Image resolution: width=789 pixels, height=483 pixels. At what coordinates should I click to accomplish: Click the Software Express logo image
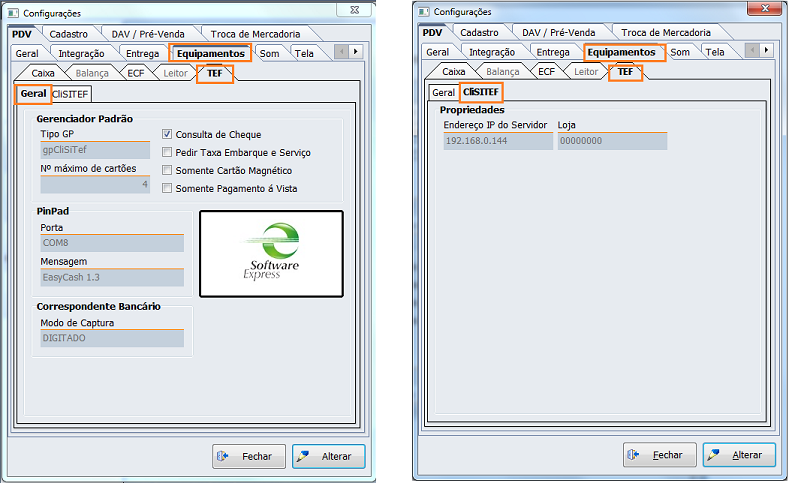coord(271,253)
